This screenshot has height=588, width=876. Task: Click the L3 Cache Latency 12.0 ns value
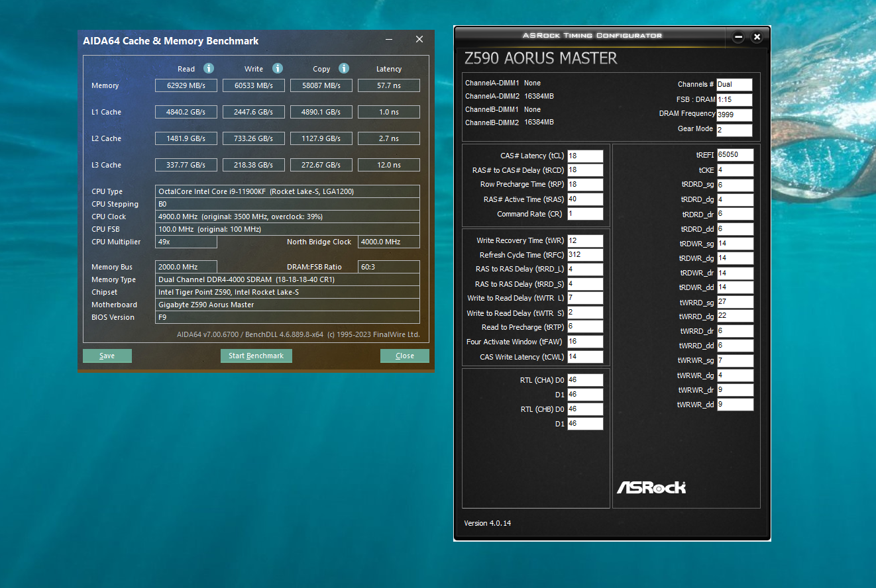click(389, 165)
